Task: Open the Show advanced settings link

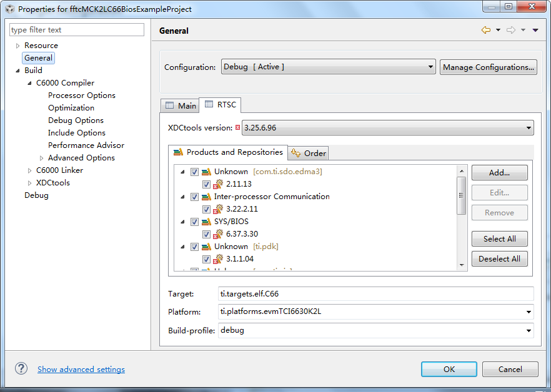Action: pyautogui.click(x=81, y=369)
